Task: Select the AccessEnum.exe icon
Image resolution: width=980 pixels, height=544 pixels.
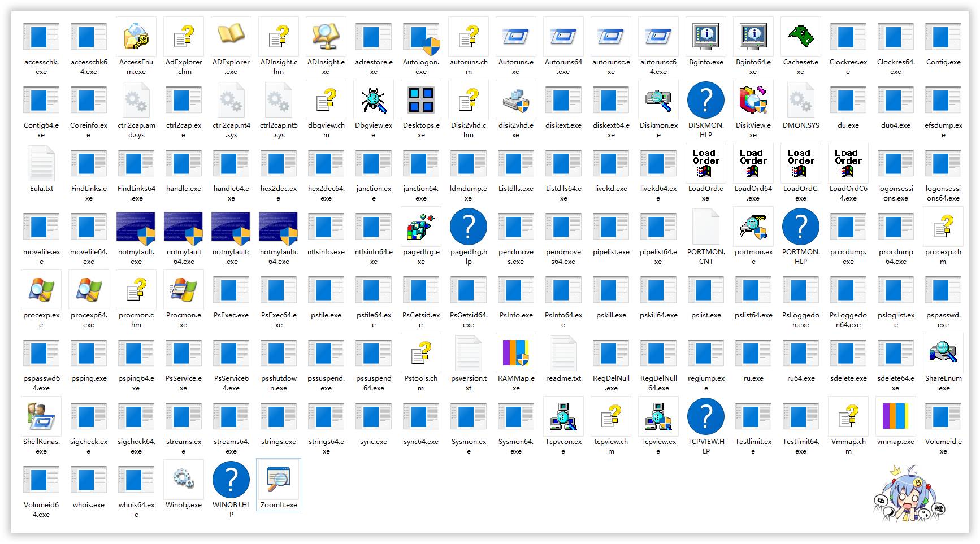Action: [136, 37]
